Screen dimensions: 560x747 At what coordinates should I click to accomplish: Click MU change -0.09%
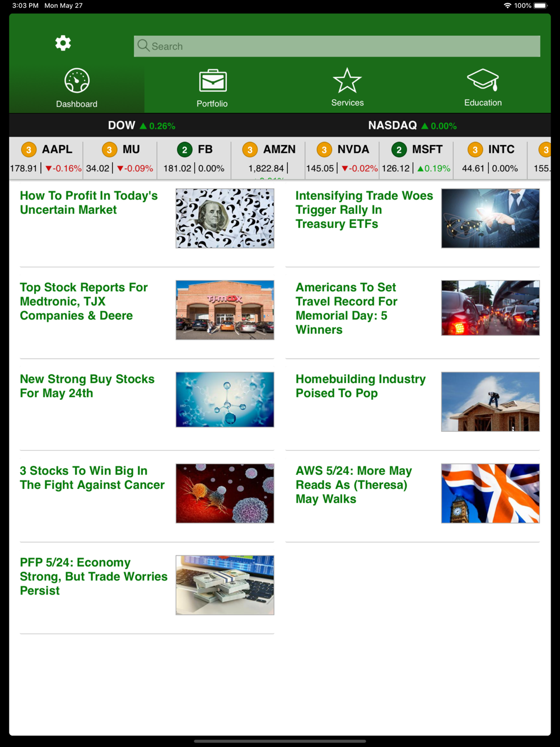(x=135, y=169)
